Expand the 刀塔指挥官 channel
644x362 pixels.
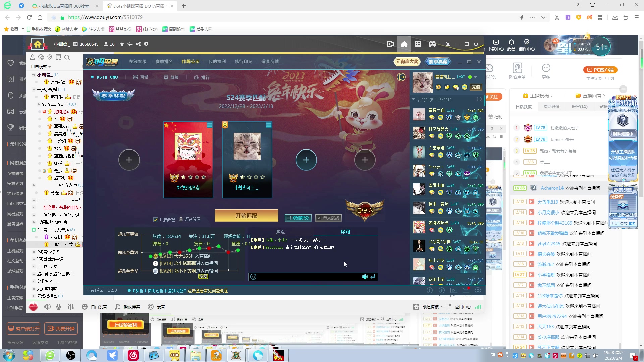pos(34,296)
